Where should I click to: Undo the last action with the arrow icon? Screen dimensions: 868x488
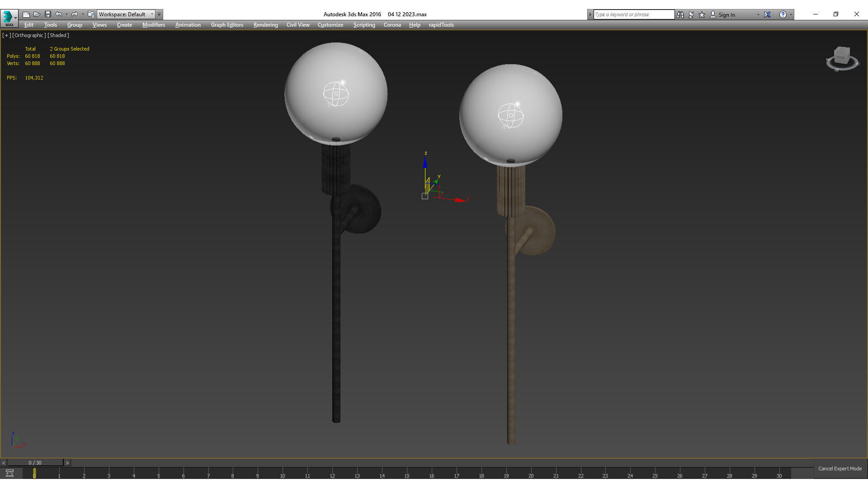[x=59, y=14]
